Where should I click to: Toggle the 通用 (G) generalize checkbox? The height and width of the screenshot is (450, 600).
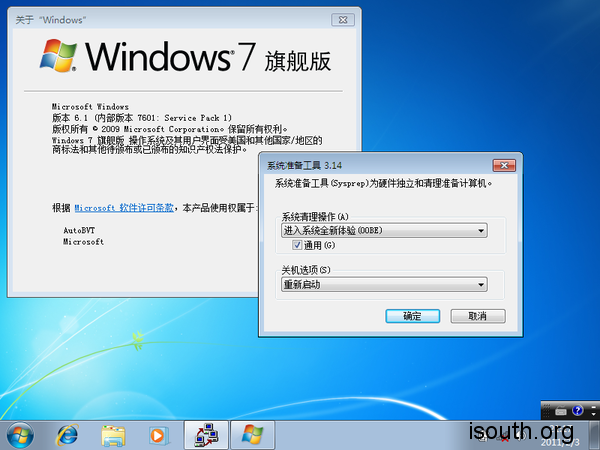click(297, 245)
